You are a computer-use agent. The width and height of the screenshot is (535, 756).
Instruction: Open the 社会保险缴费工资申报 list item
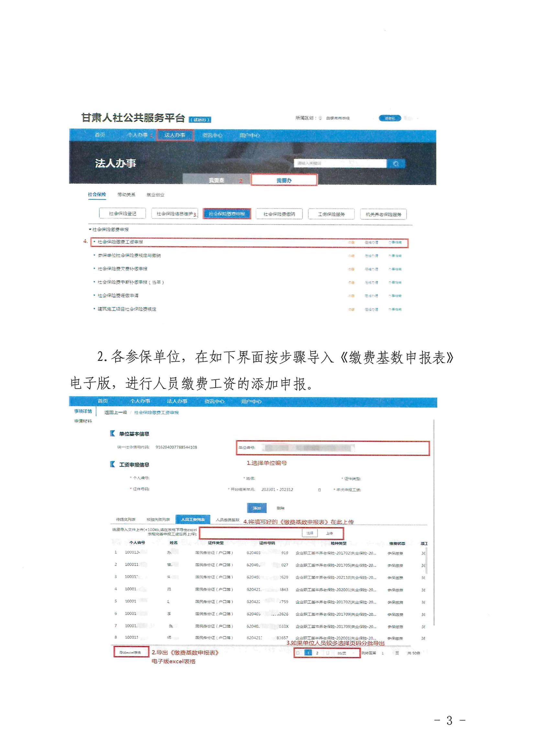click(120, 242)
